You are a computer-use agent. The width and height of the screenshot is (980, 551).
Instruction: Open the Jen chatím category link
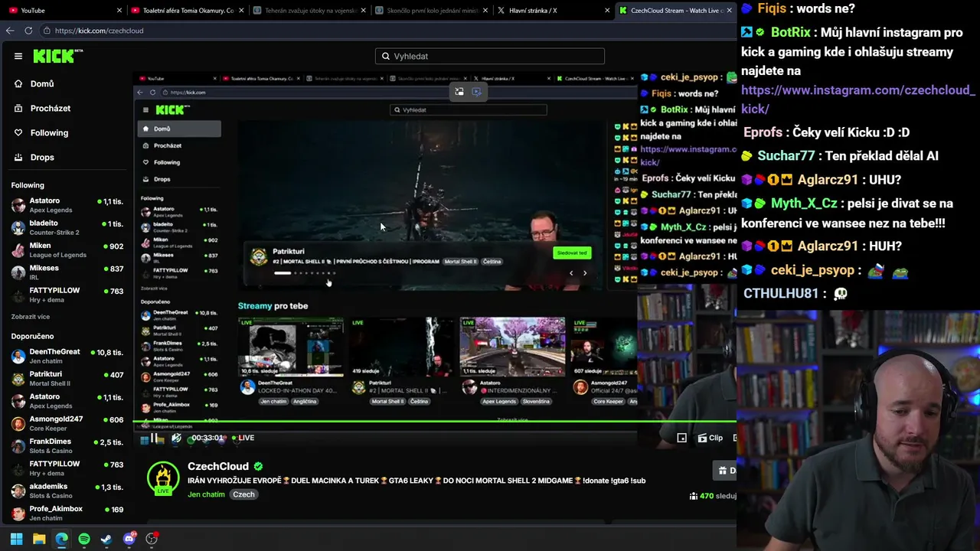[x=206, y=494]
